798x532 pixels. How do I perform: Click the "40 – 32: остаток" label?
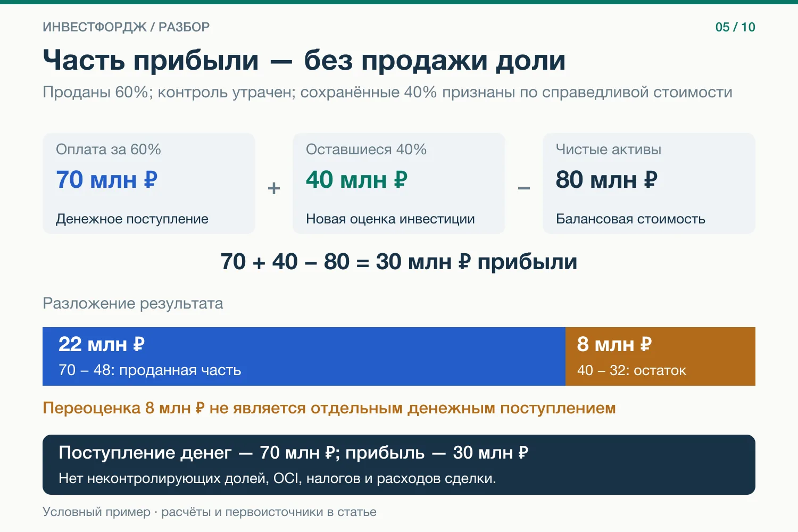[631, 370]
